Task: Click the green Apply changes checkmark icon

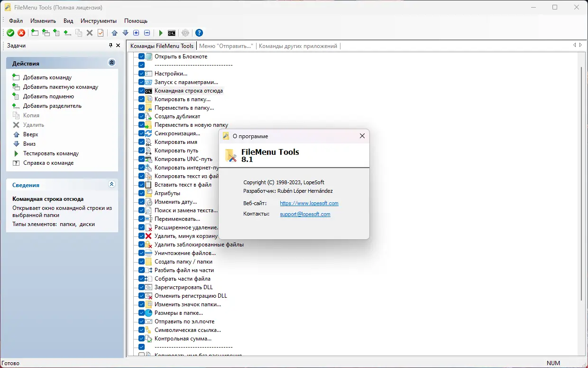Action: 10,33
